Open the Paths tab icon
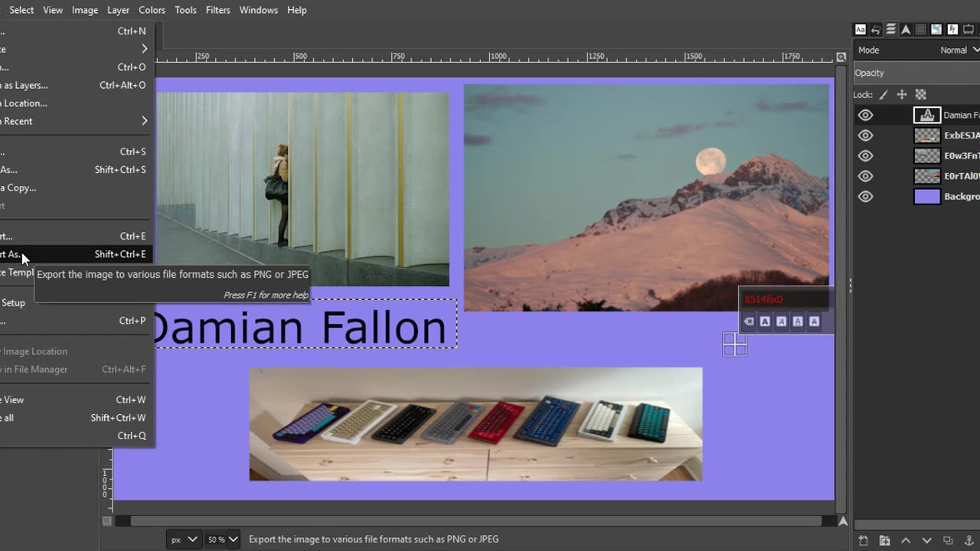The image size is (980, 551). (x=906, y=29)
